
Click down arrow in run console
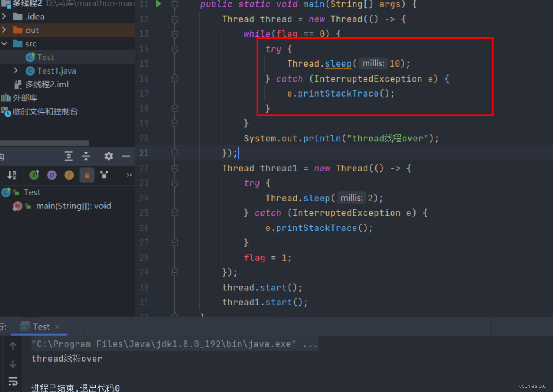[13, 364]
